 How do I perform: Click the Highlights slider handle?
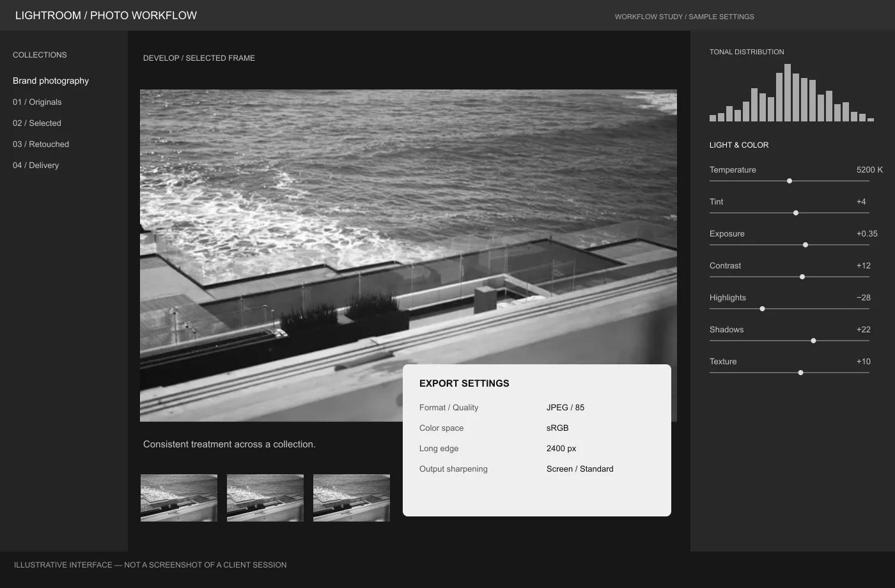point(762,309)
